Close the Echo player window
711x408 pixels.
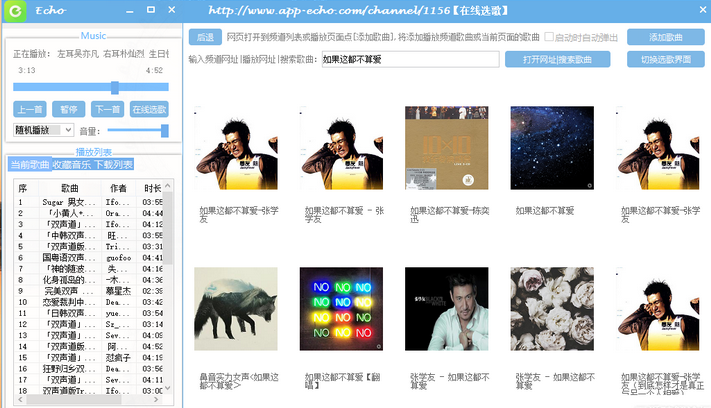[172, 10]
